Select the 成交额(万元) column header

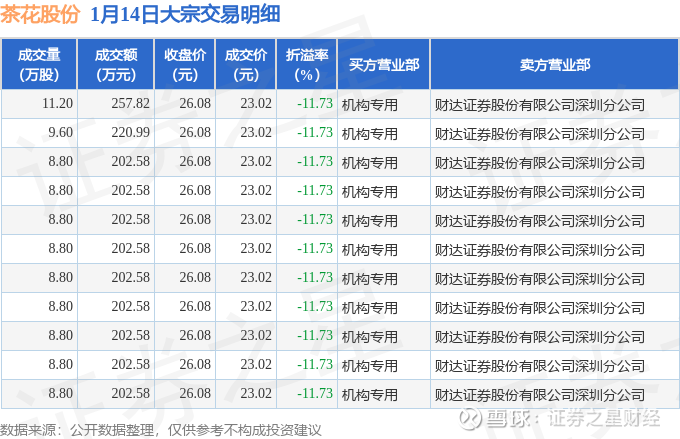[116, 64]
